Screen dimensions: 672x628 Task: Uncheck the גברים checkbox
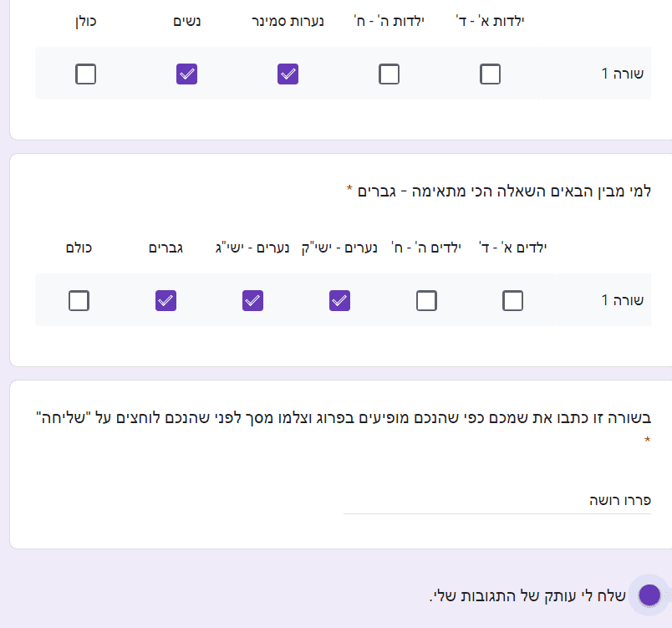coord(165,300)
